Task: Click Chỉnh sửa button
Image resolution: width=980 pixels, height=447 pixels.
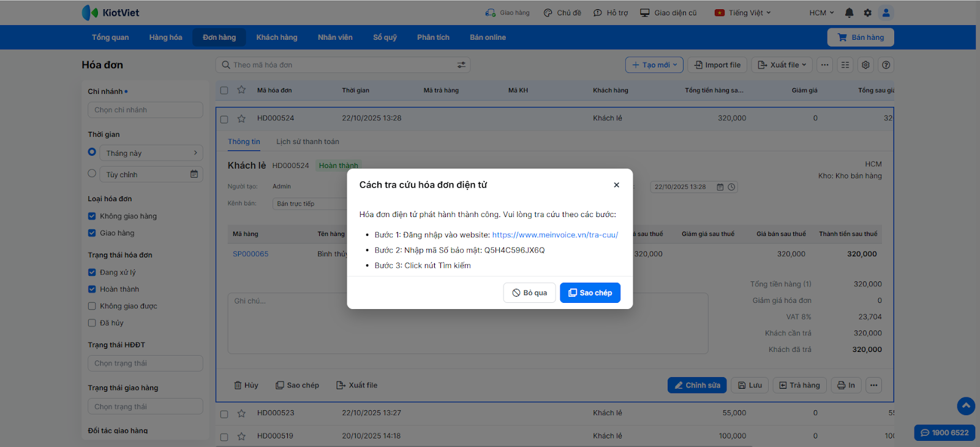Action: 697,385
